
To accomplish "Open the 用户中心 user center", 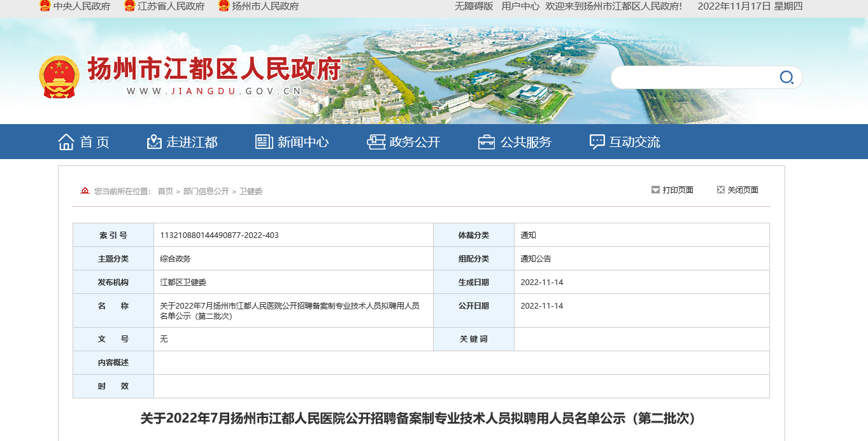I will [520, 6].
